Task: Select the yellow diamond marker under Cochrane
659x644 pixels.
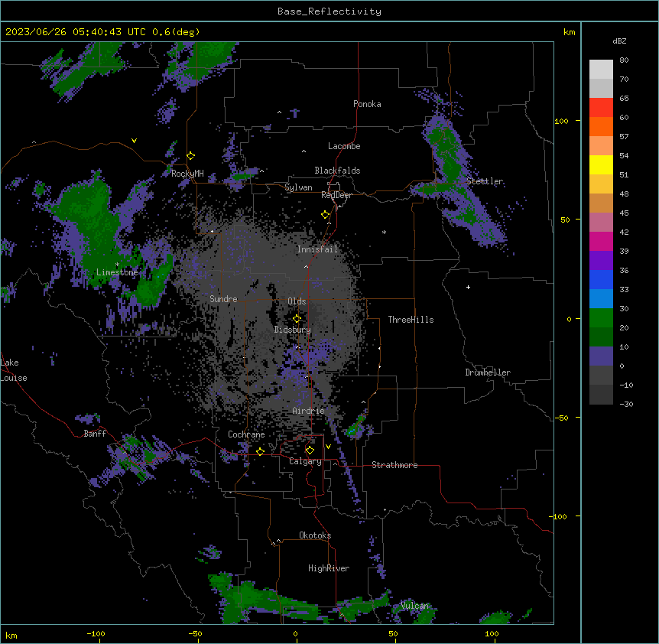Action: point(260,451)
